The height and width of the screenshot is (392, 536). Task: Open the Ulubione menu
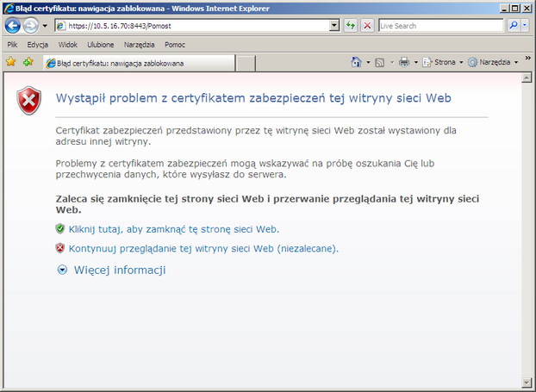click(101, 45)
